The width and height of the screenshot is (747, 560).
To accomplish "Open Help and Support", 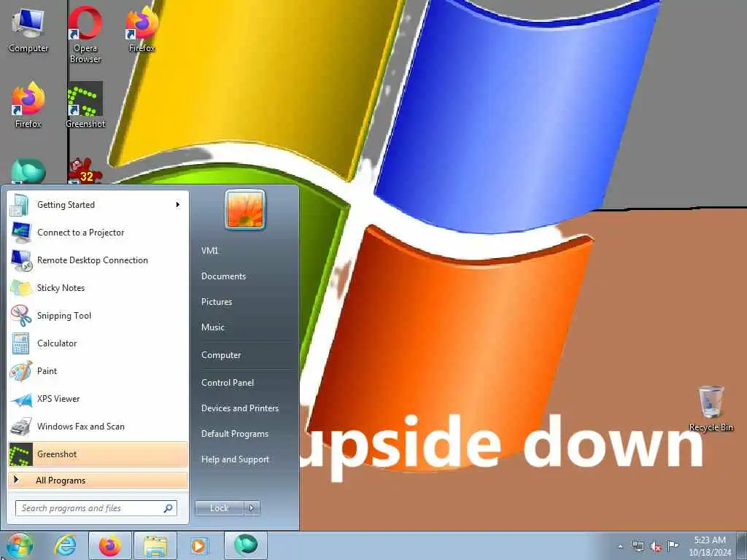I will 236,459.
